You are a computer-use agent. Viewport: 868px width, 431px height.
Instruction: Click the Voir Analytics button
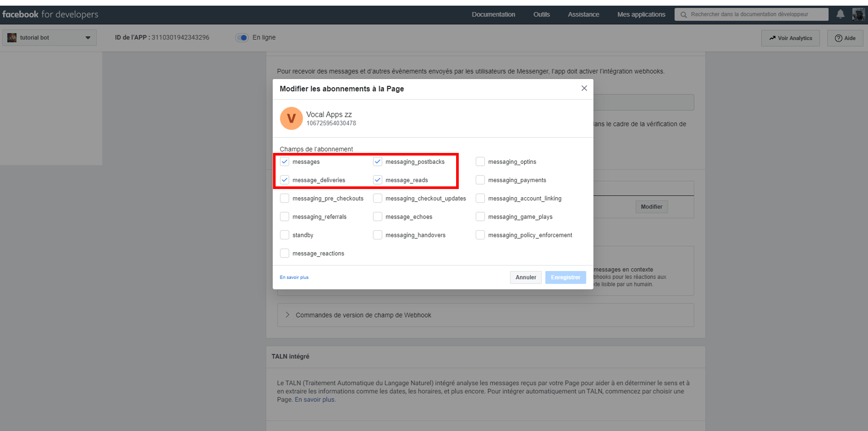click(790, 38)
